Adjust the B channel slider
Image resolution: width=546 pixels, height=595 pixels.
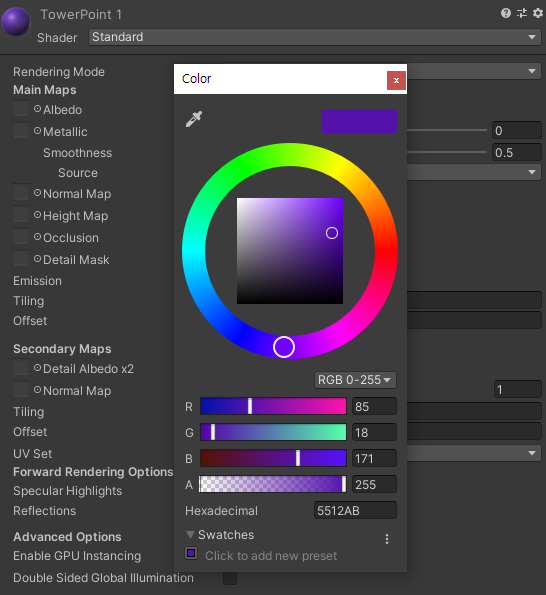(x=273, y=458)
